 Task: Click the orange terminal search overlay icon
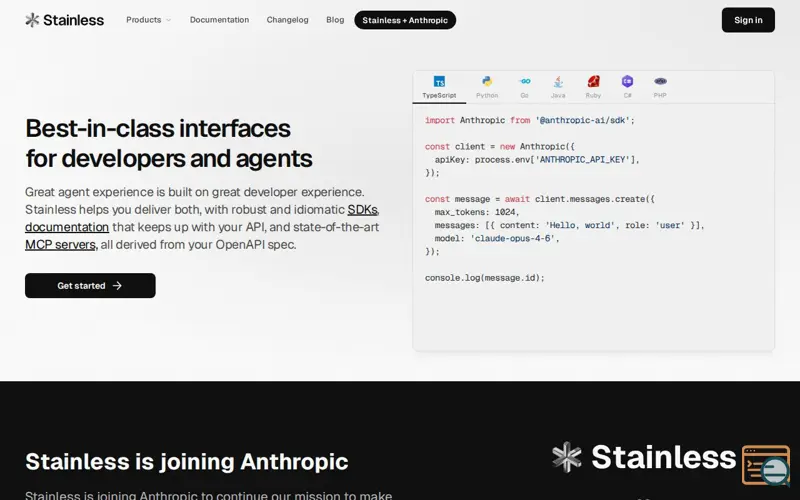click(x=766, y=465)
